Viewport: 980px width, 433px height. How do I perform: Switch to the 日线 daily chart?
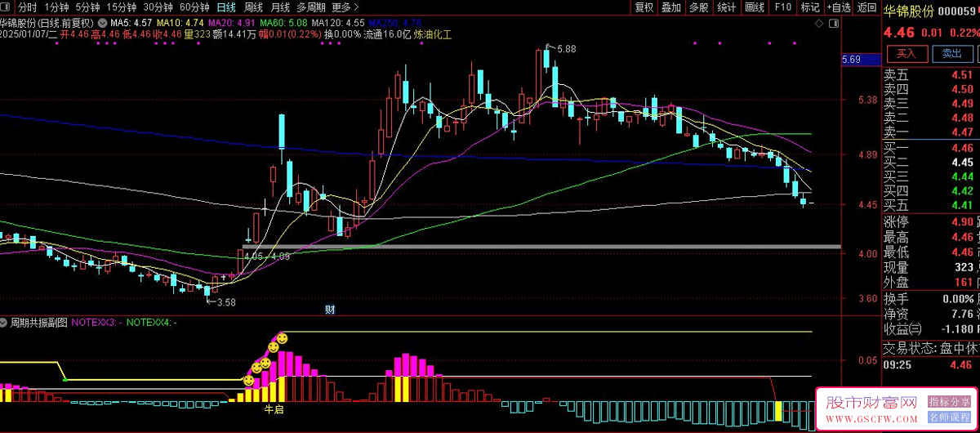click(x=226, y=7)
